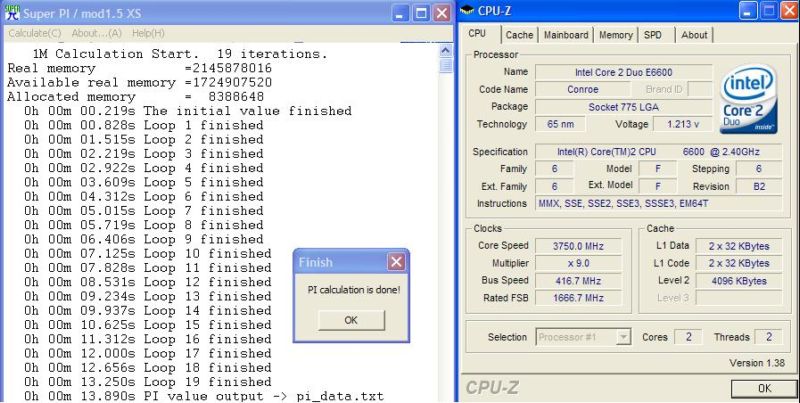This screenshot has height=403, width=800.
Task: Minimize the Super PI window
Action: pos(400,13)
